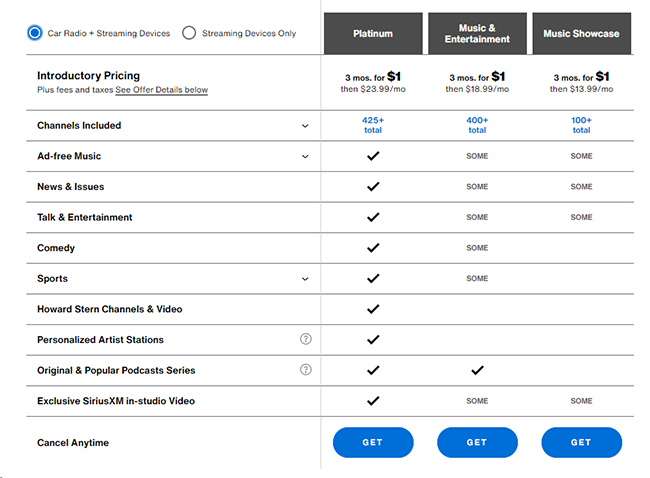Open help icon for Original & Popular Podcasts Series
The height and width of the screenshot is (478, 650).
(x=306, y=369)
